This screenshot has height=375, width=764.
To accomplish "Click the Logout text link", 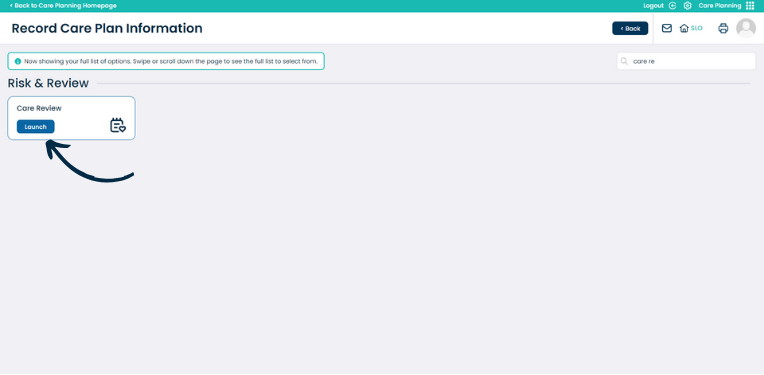I will 653,6.
